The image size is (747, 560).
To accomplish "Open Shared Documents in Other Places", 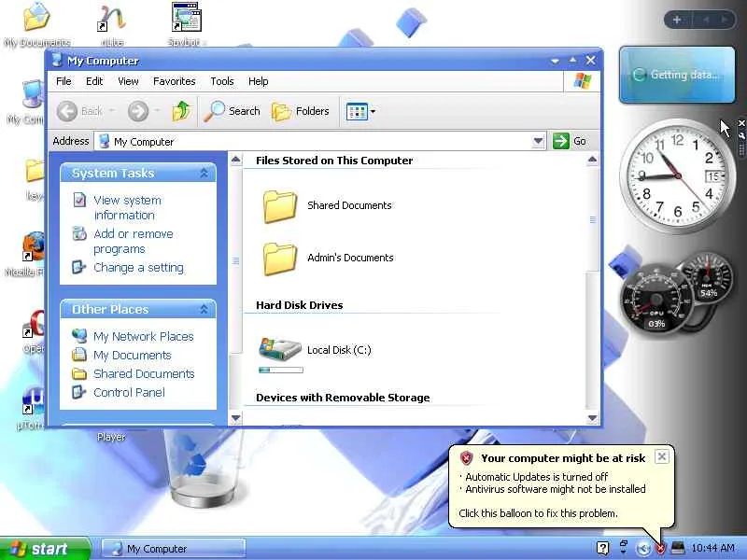I will [x=144, y=374].
